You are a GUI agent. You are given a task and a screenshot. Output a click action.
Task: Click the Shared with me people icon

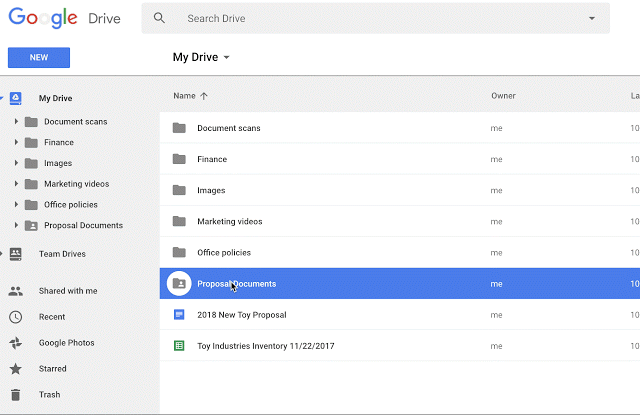(x=15, y=291)
